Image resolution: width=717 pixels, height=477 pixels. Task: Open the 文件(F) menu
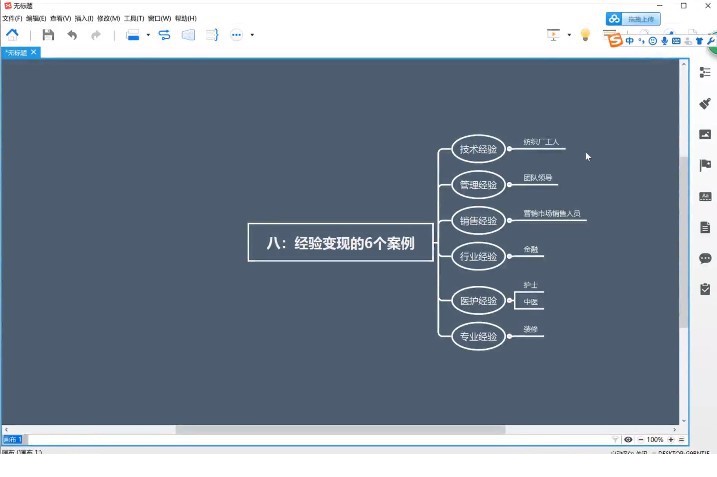tap(12, 18)
